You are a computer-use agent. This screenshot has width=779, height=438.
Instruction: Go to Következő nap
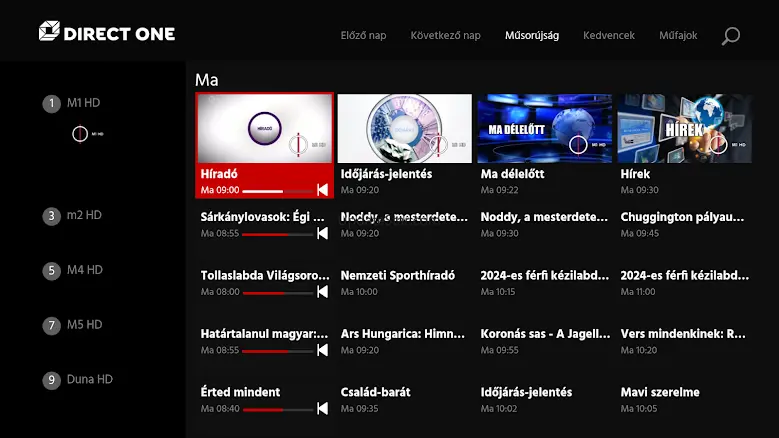tap(445, 35)
